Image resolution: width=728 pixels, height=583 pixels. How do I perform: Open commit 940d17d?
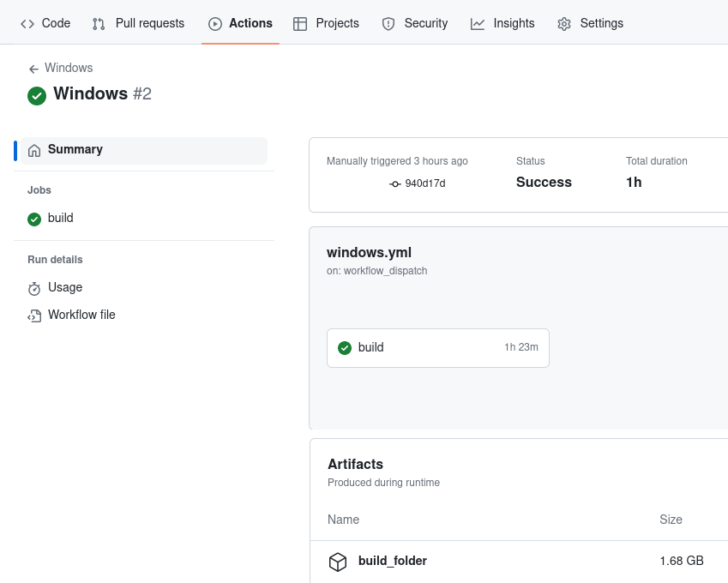point(424,183)
